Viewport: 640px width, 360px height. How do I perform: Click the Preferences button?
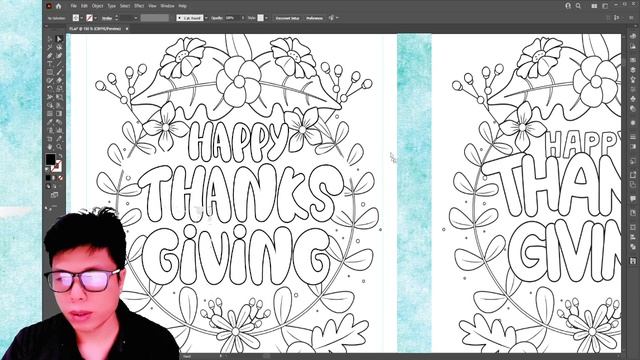(x=314, y=18)
